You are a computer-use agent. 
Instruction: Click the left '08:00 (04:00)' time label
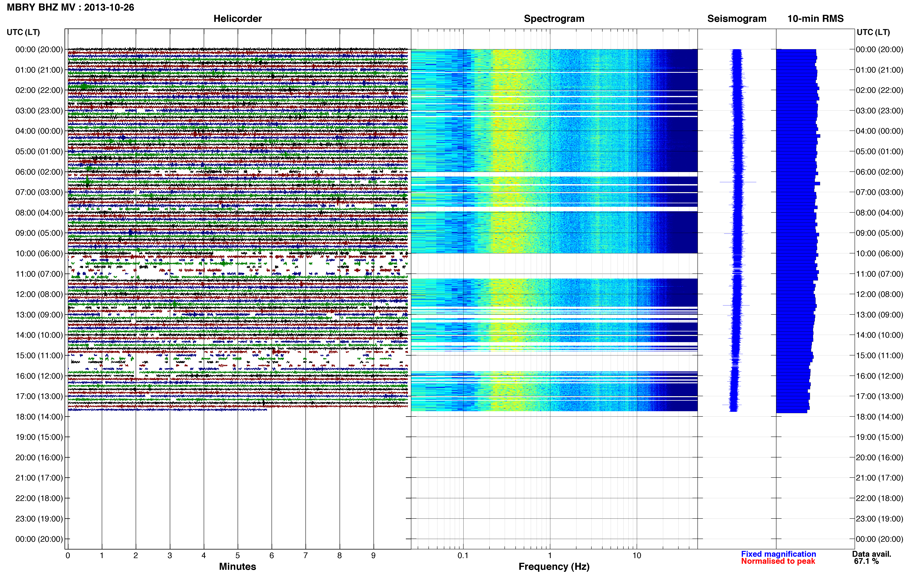point(39,213)
